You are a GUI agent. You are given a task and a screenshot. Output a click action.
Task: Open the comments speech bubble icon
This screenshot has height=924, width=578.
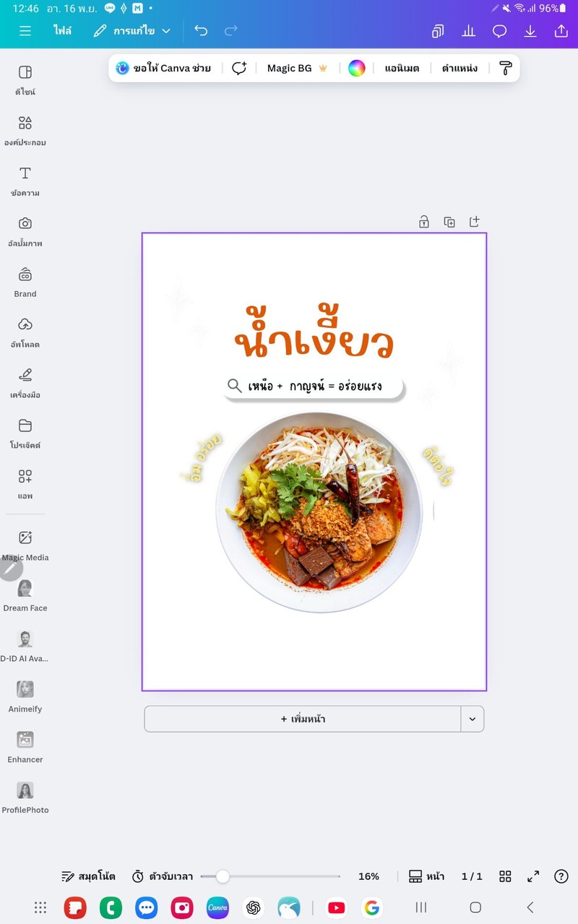point(499,31)
